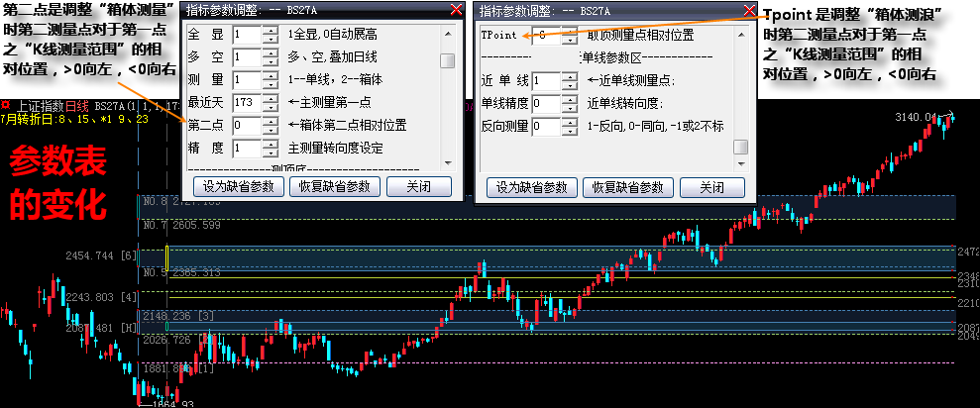This screenshot has width=980, height=408.
Task: Increase the 反向测量 value with its up arrow
Action: pyautogui.click(x=570, y=122)
